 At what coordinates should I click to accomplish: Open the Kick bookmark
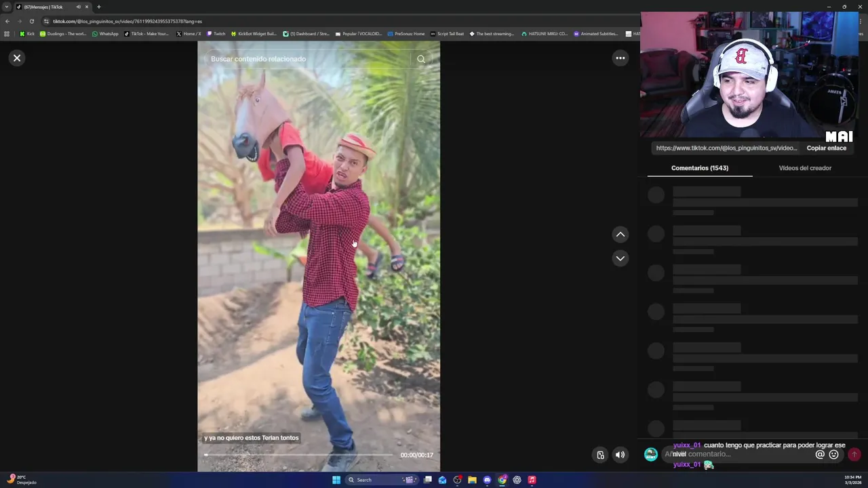tap(27, 33)
